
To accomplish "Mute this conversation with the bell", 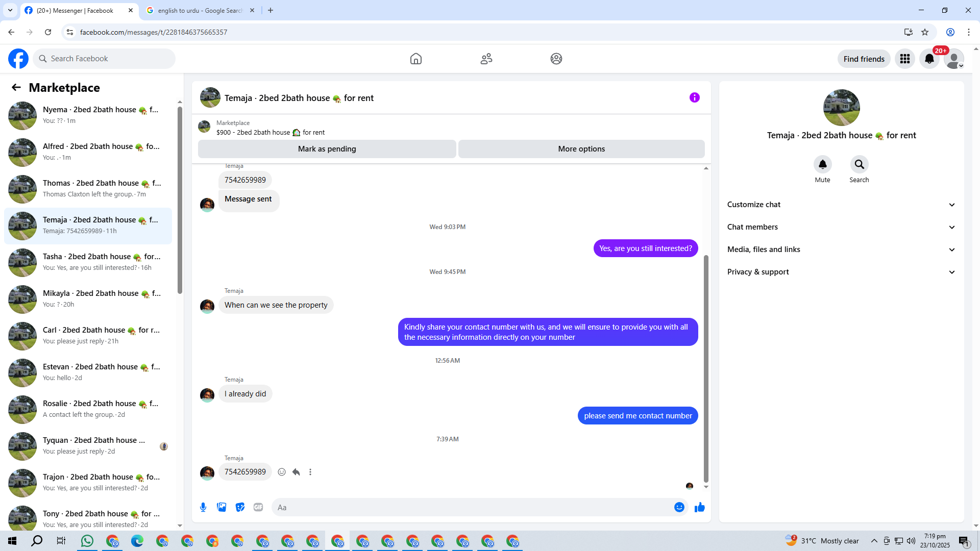I will click(822, 164).
